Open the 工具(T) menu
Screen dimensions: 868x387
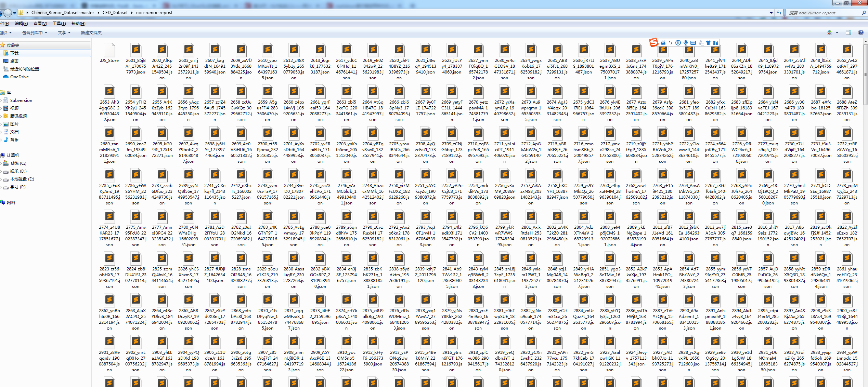coord(59,23)
